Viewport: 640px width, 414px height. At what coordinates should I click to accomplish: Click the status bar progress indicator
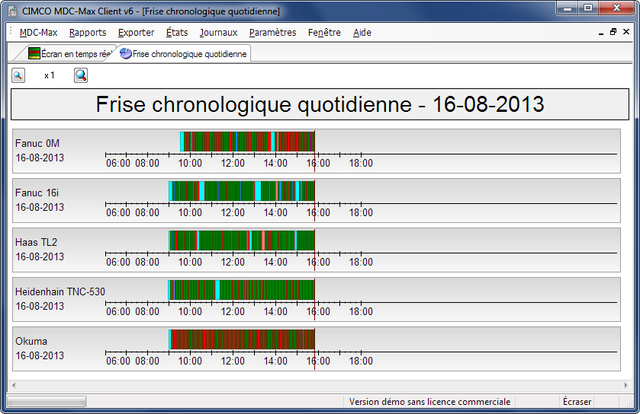point(47,402)
